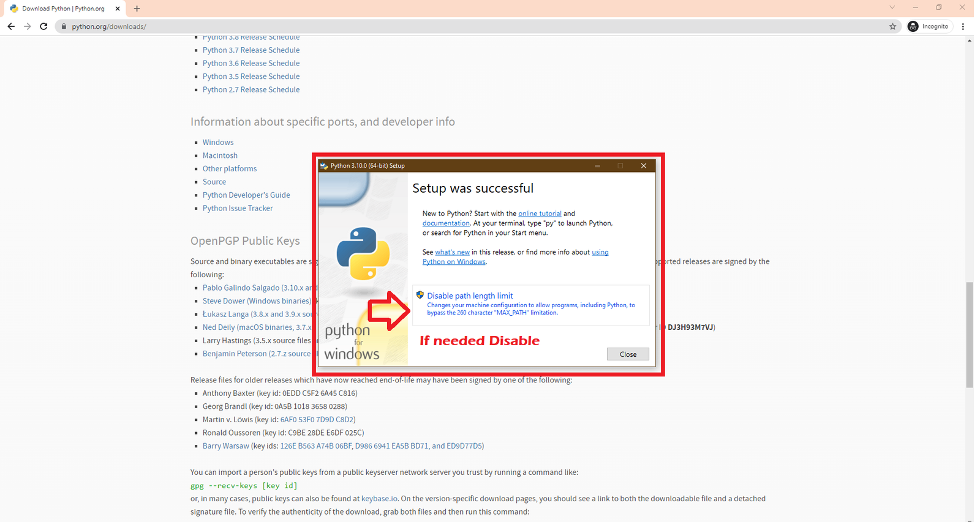Select the Download Python browser tab
This screenshot has width=980, height=522.
click(61, 9)
